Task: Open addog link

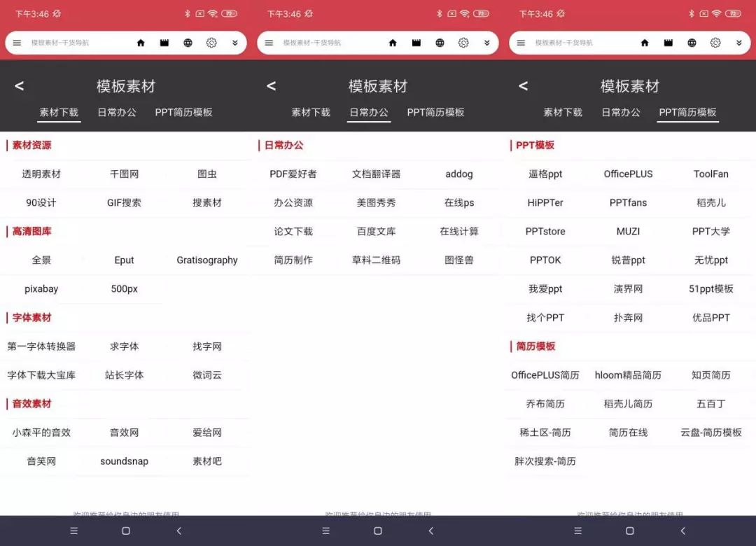Action: (459, 174)
